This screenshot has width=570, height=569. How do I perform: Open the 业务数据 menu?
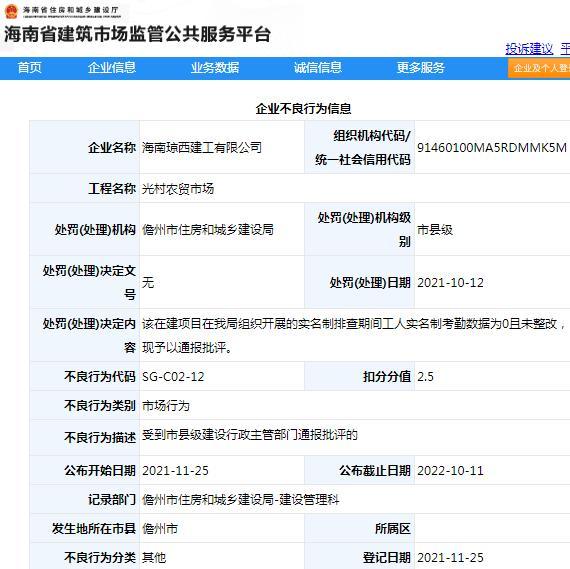tap(215, 68)
